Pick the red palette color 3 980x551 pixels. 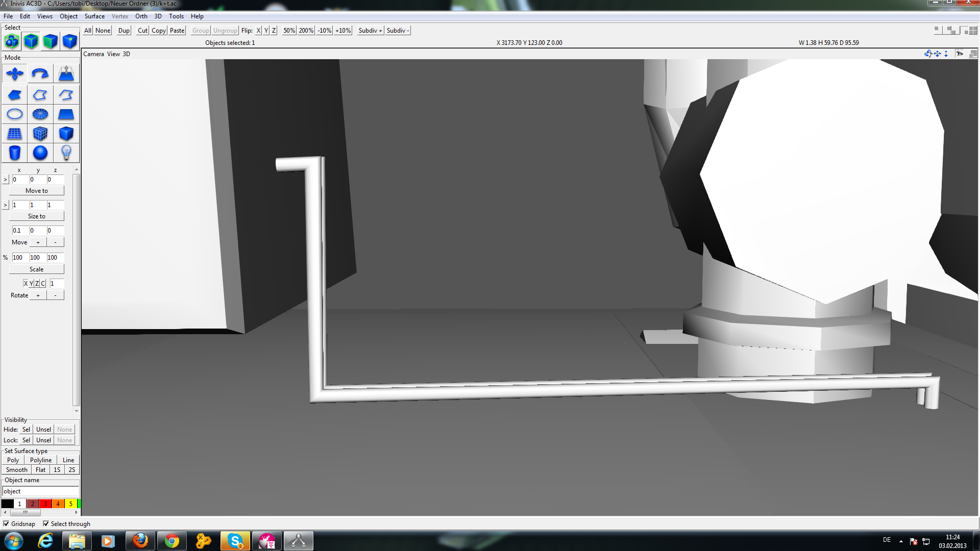(45, 504)
